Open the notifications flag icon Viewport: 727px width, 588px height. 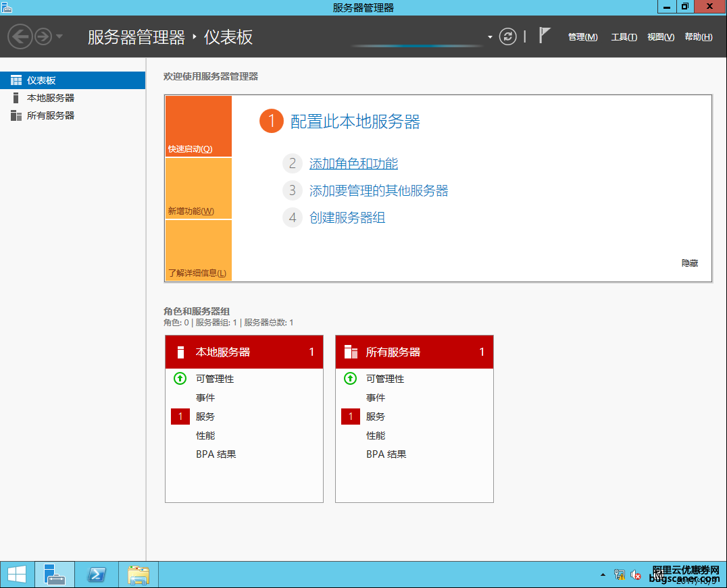[x=545, y=36]
